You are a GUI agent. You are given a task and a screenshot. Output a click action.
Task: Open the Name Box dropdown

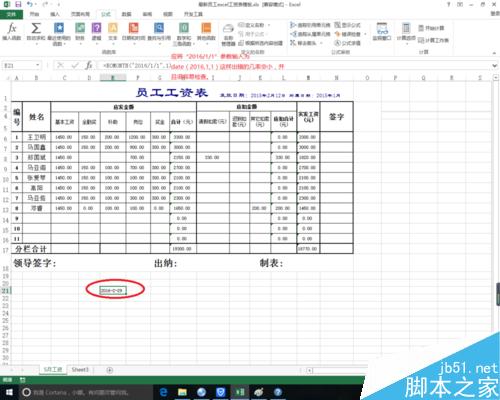(x=38, y=65)
